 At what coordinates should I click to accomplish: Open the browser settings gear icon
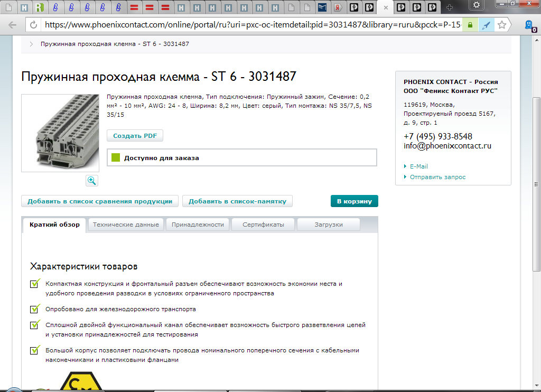coord(477,6)
